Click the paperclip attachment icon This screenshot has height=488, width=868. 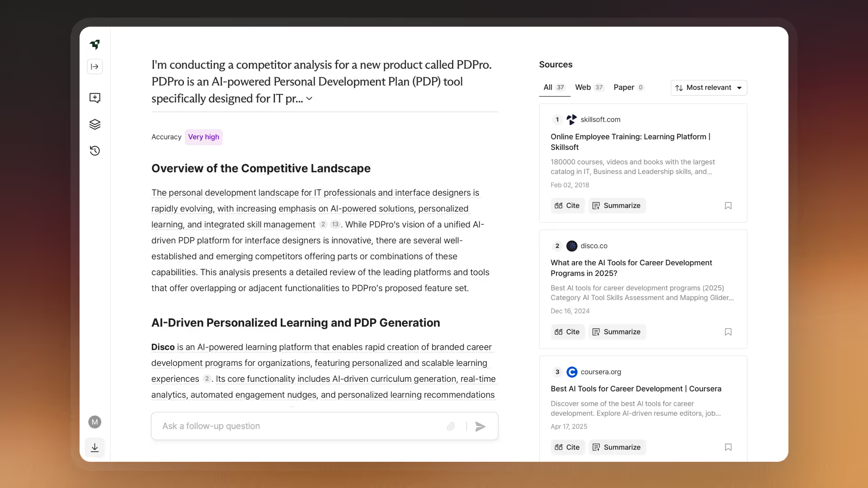pos(451,426)
